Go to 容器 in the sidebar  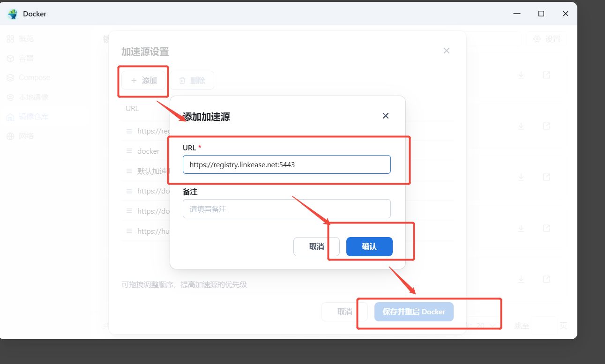click(26, 59)
